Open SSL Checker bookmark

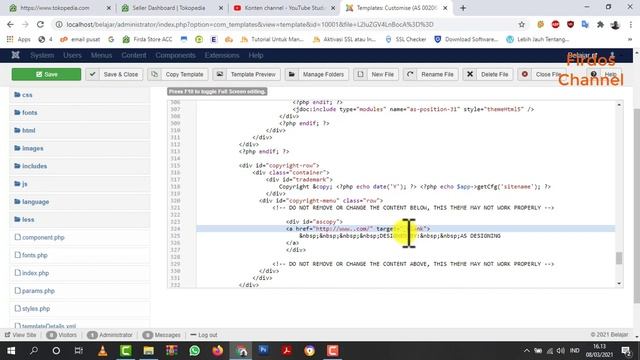click(405, 39)
